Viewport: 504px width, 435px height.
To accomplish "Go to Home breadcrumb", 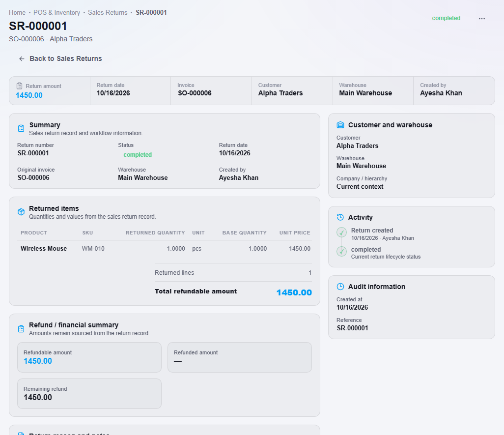I will (17, 13).
